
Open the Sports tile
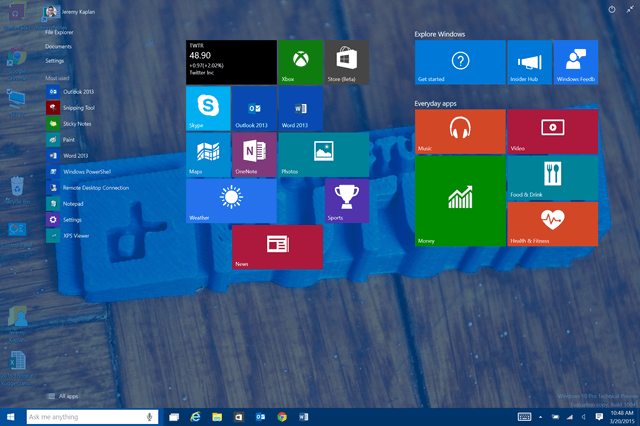[347, 201]
